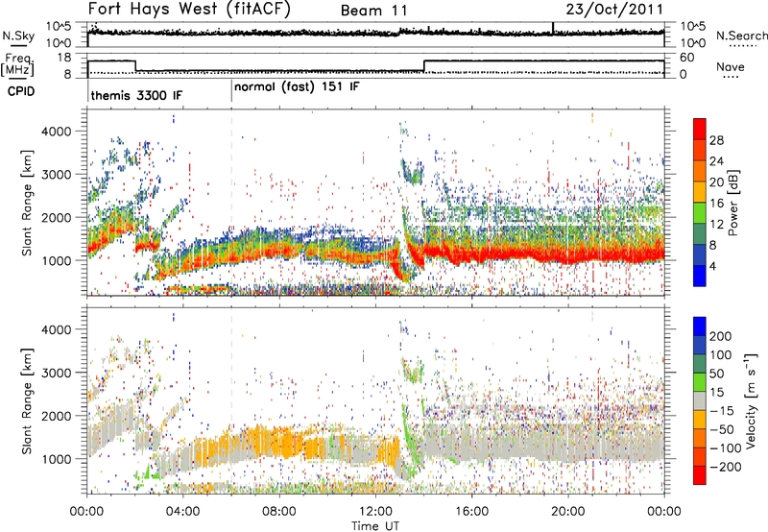Click the frequency axis value 18
Viewport: 768px width, 532px height.
[x=64, y=58]
